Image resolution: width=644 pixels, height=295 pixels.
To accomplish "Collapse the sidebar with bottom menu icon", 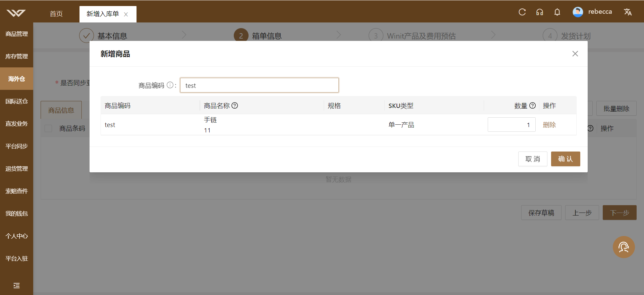I will [x=16, y=286].
